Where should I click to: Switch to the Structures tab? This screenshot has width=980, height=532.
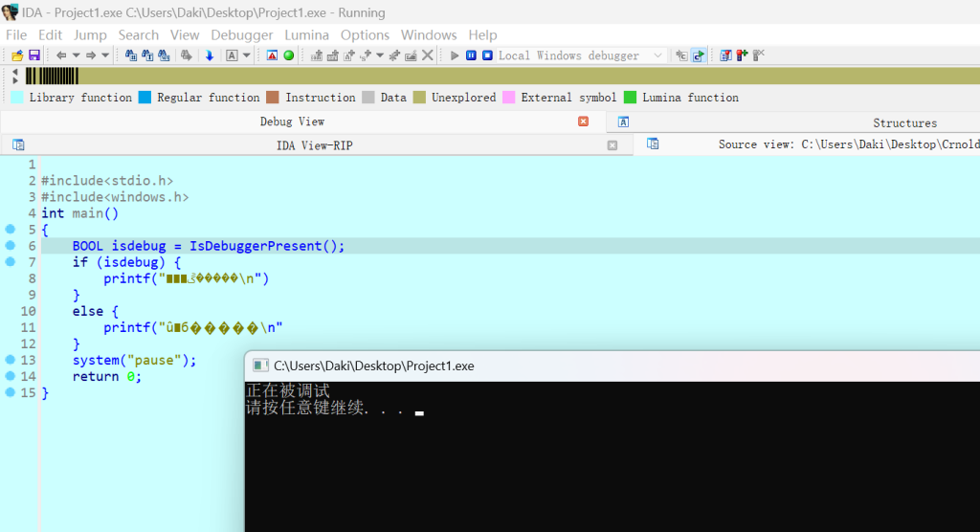904,123
